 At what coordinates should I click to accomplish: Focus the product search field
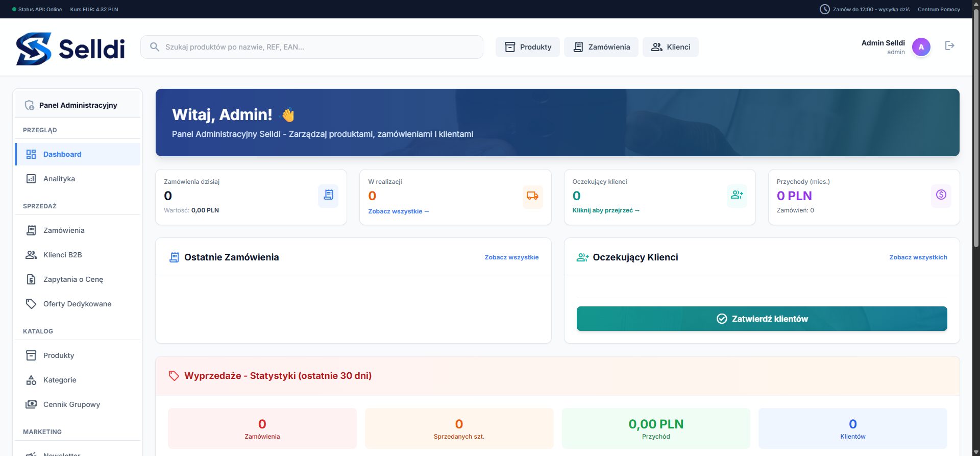(x=312, y=47)
